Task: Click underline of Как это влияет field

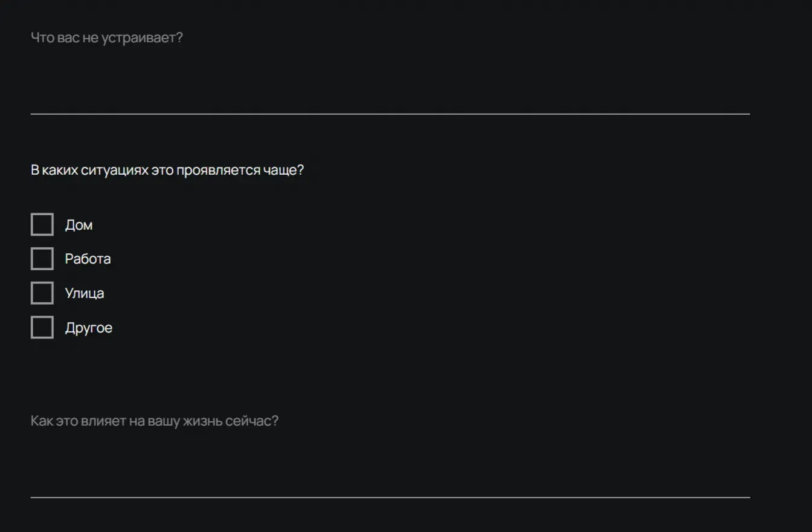Action: (390, 497)
